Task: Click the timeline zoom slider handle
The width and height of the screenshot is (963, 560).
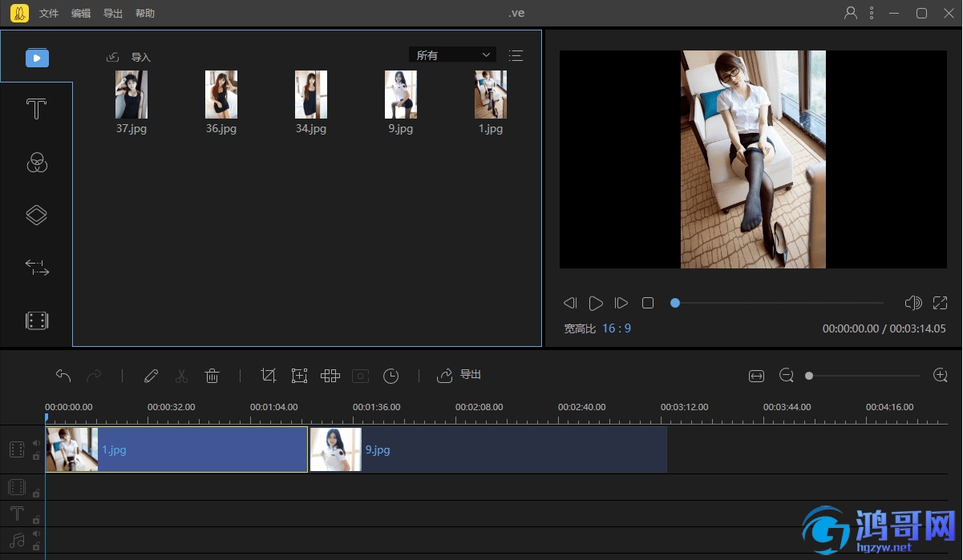Action: click(809, 376)
